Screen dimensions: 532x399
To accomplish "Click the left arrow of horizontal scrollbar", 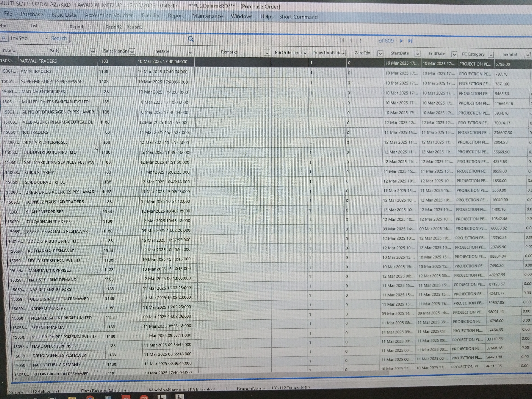I will [x=16, y=379].
